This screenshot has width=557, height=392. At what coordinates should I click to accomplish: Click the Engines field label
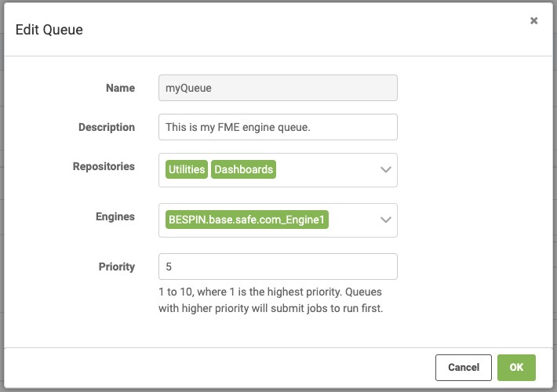(x=115, y=216)
